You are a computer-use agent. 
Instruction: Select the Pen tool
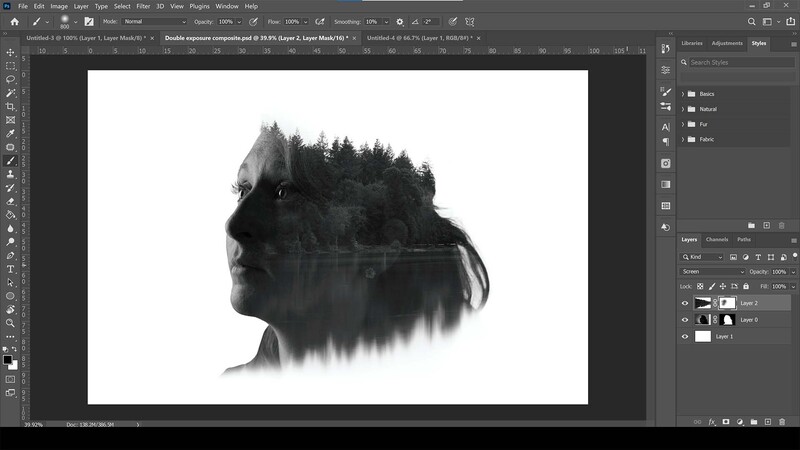coord(10,255)
